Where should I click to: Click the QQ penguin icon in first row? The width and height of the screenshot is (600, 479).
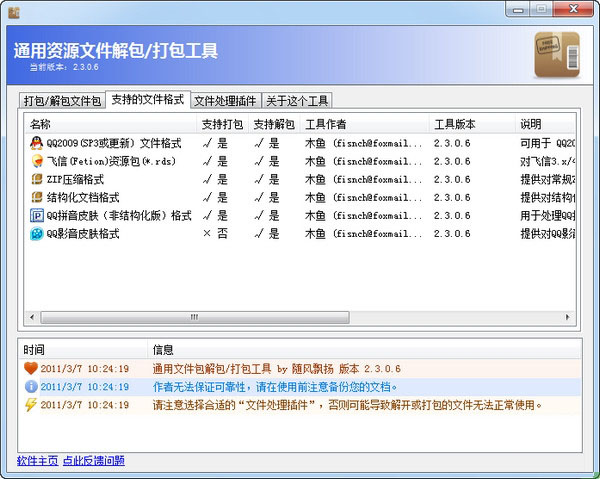[x=37, y=143]
